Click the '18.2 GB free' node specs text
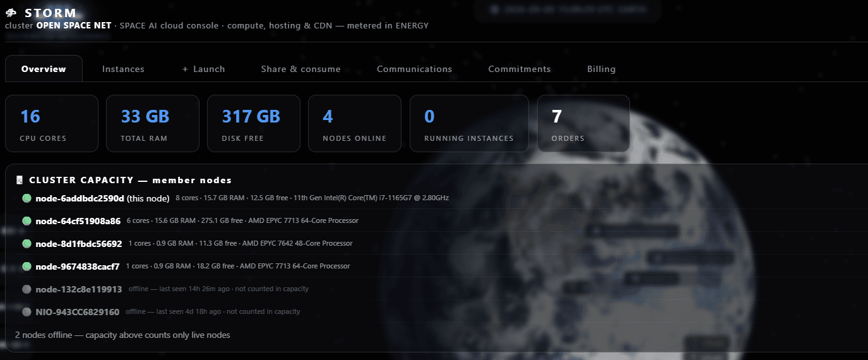This screenshot has width=868, height=360. 217,267
